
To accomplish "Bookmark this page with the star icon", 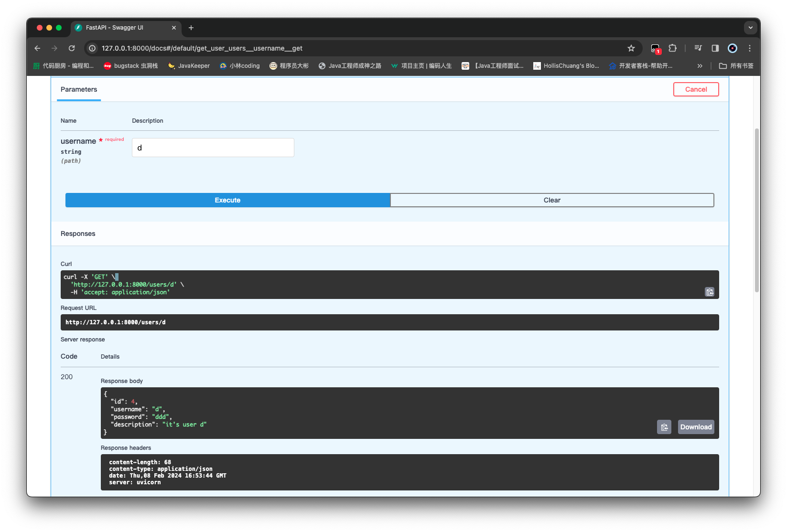I will coord(631,48).
